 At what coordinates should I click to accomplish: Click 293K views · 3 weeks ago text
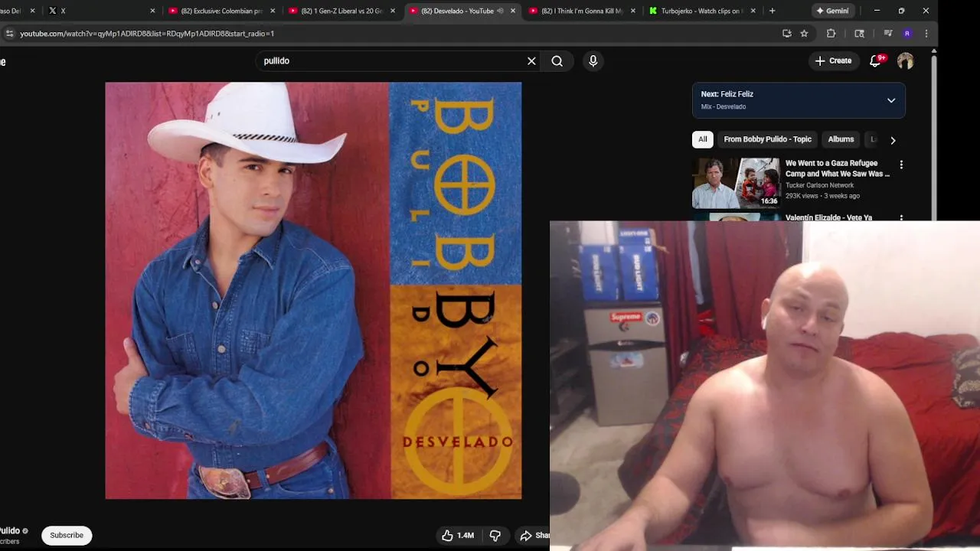pyautogui.click(x=822, y=196)
